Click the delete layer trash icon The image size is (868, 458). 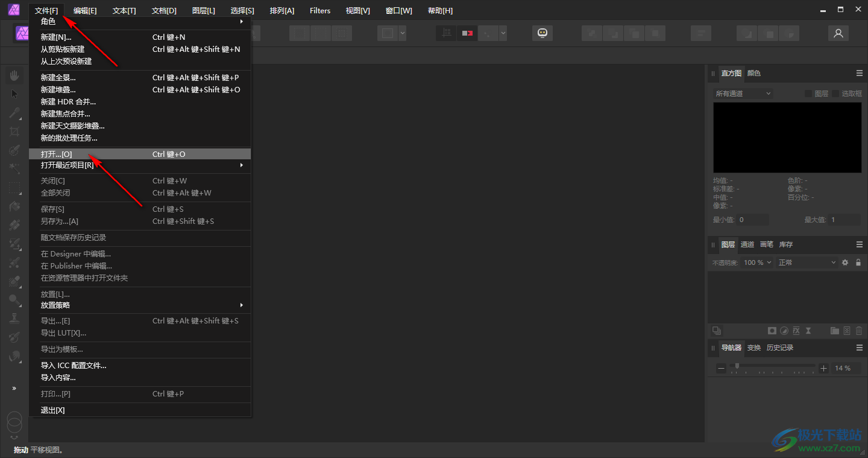[x=859, y=331]
